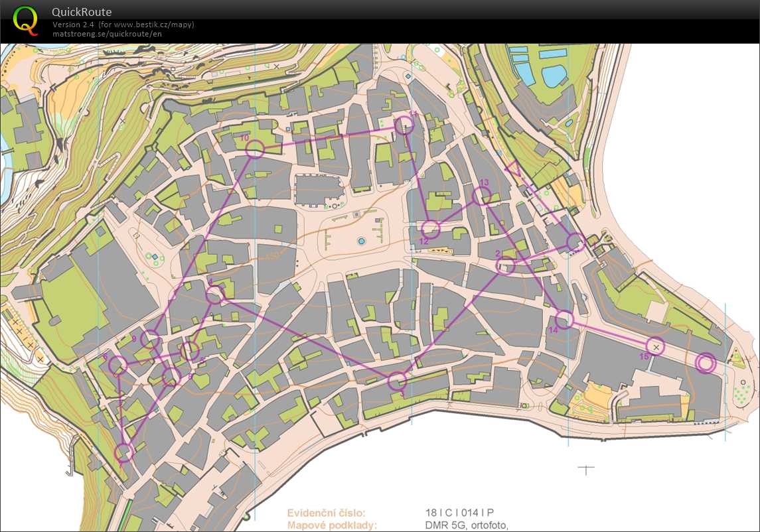Select control circle number 12
This screenshot has height=532, width=760.
click(431, 230)
